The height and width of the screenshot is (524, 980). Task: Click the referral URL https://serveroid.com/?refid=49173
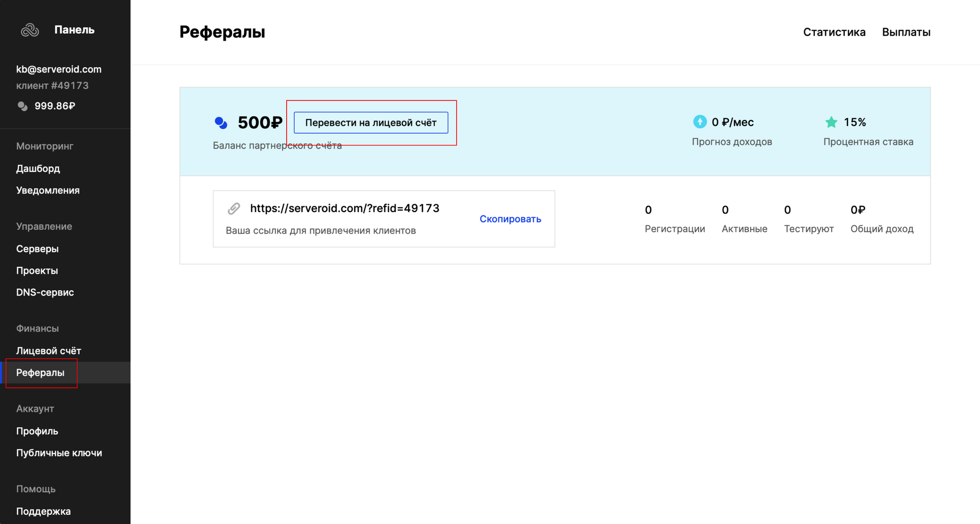pyautogui.click(x=345, y=208)
